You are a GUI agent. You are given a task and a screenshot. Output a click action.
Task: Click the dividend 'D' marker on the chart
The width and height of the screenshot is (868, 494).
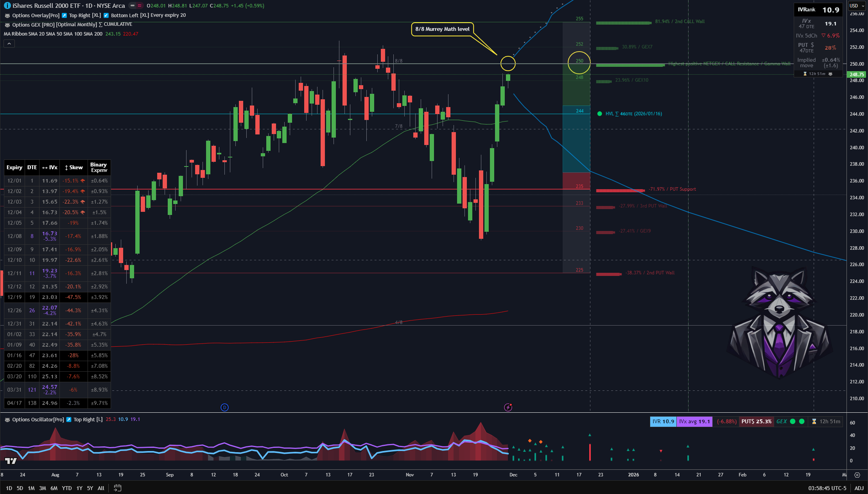click(224, 407)
